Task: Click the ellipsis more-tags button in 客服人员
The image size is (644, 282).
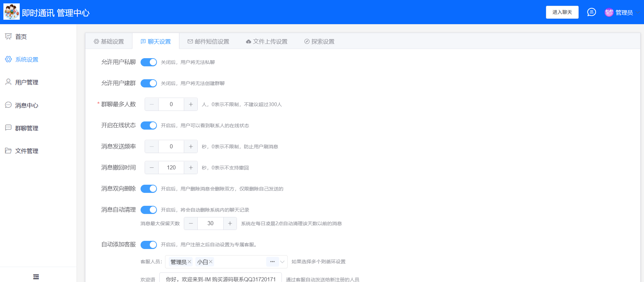Action: pyautogui.click(x=272, y=262)
